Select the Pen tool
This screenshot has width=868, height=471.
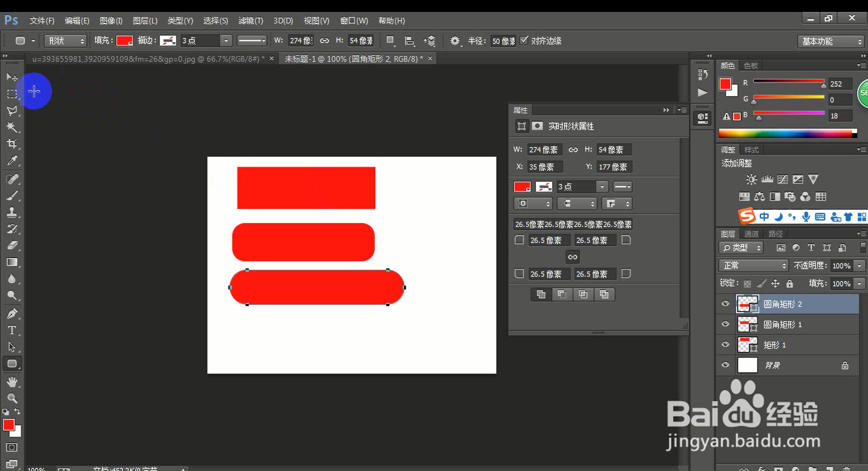click(12, 314)
